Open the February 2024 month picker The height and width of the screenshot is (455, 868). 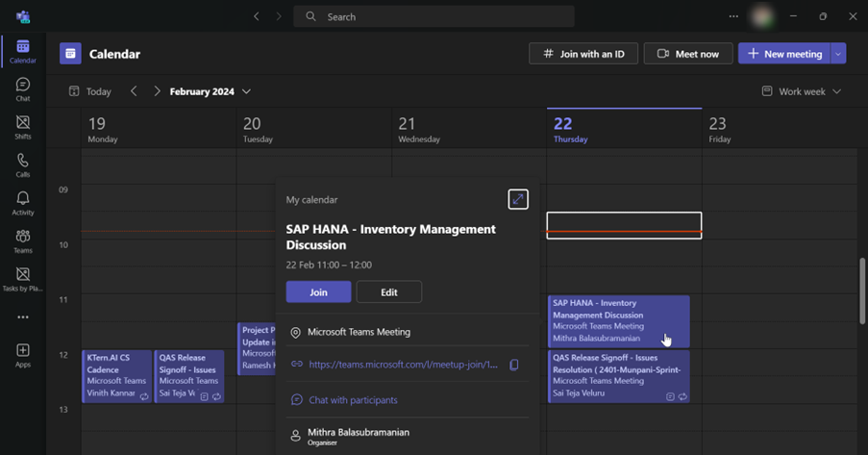point(211,91)
